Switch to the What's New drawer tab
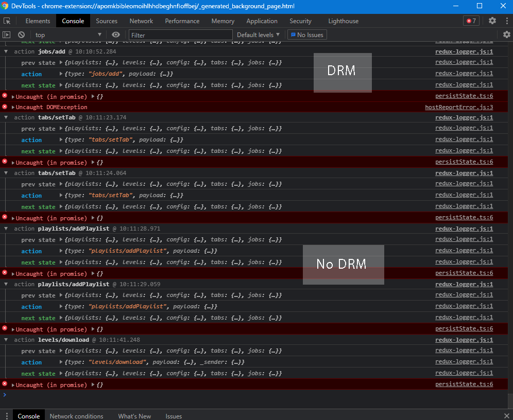 point(134,416)
